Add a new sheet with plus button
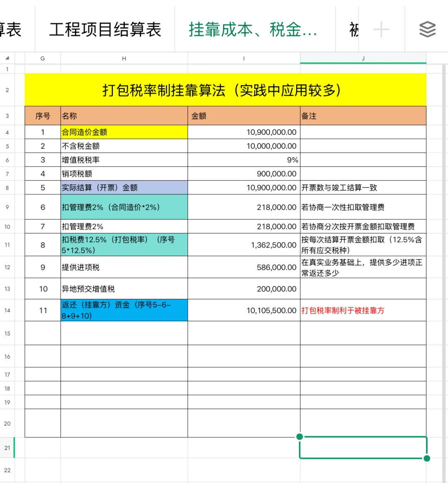 (381, 29)
